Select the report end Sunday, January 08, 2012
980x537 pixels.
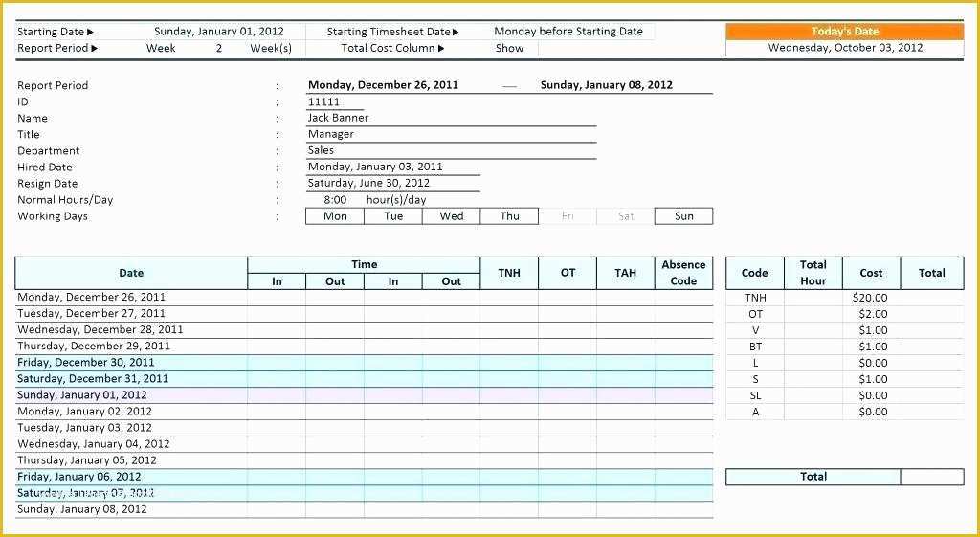(606, 85)
